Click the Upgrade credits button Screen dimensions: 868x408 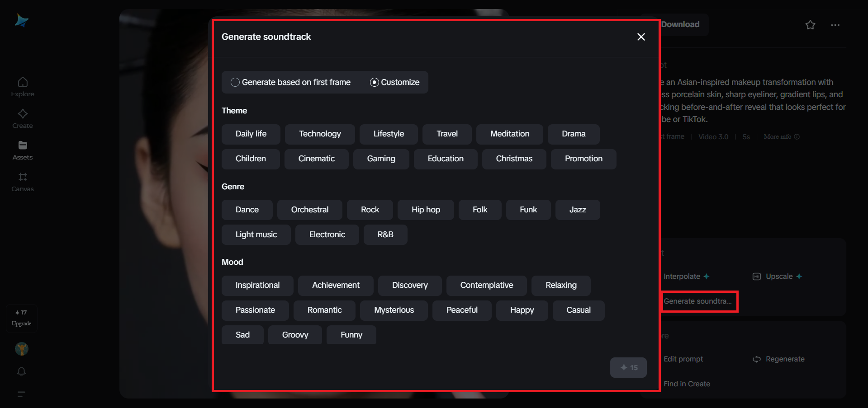coord(21,319)
